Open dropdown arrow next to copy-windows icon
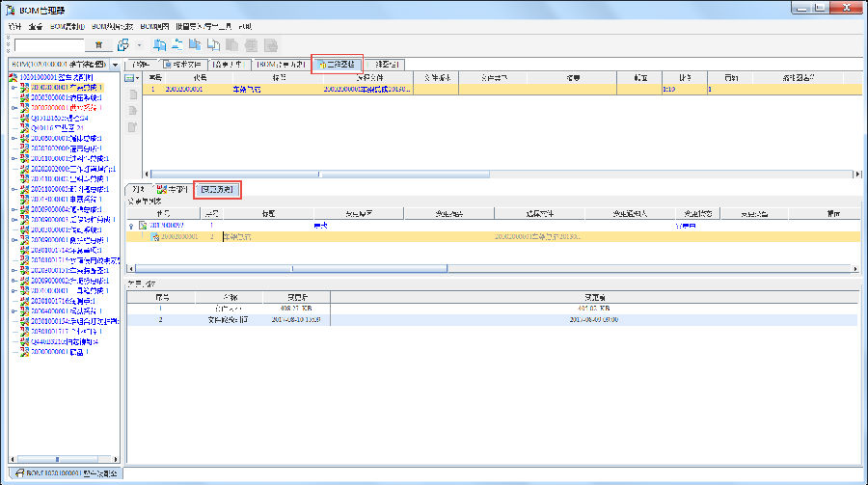 (140, 44)
